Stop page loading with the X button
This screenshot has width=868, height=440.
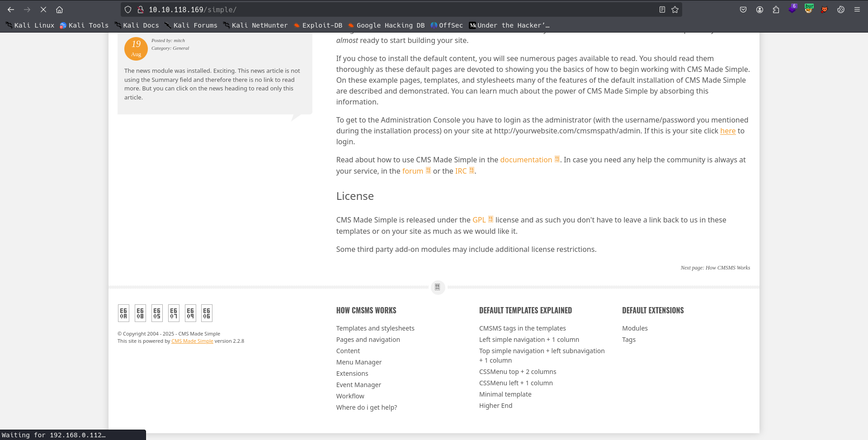[x=43, y=9]
